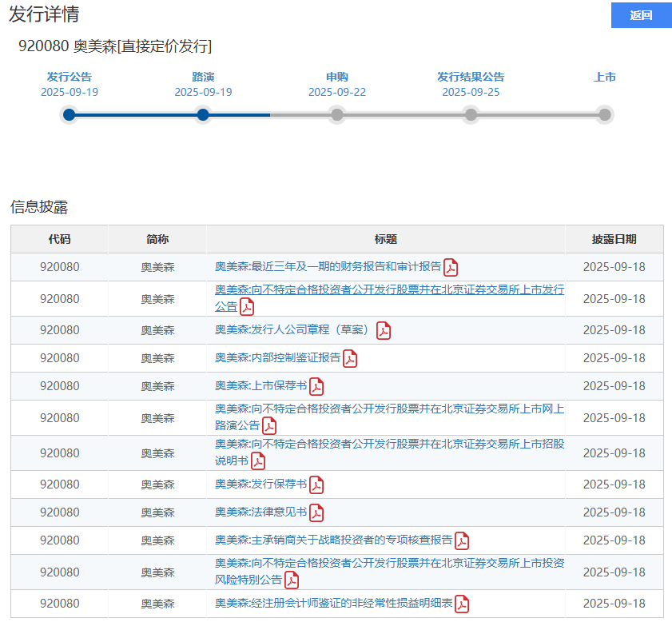672x626 pixels.
Task: Select the 申购 timeline dot
Action: point(337,115)
